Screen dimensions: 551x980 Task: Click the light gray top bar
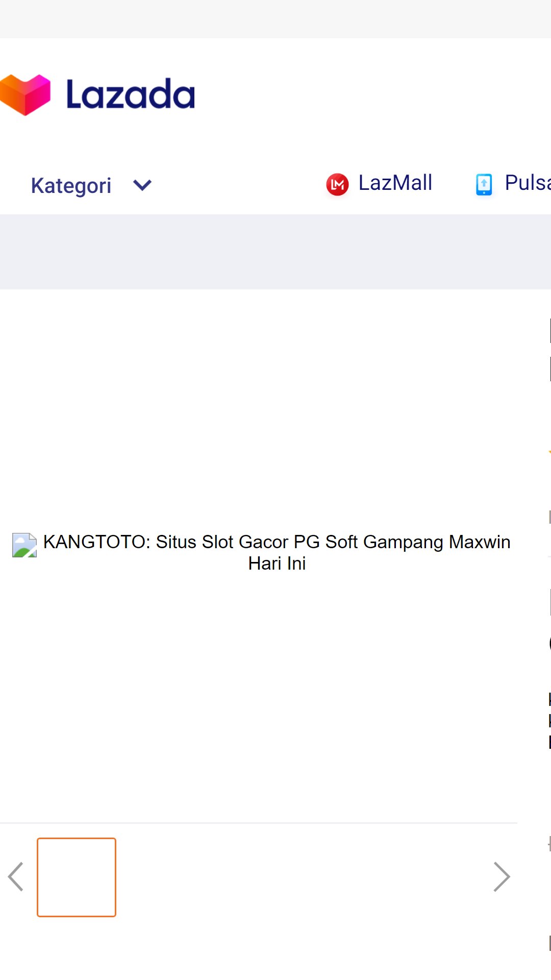coord(275,19)
